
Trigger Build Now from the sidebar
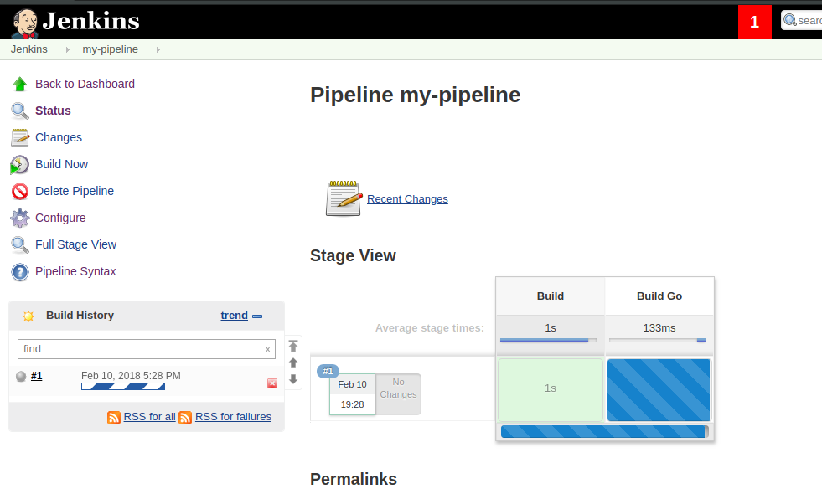click(61, 164)
